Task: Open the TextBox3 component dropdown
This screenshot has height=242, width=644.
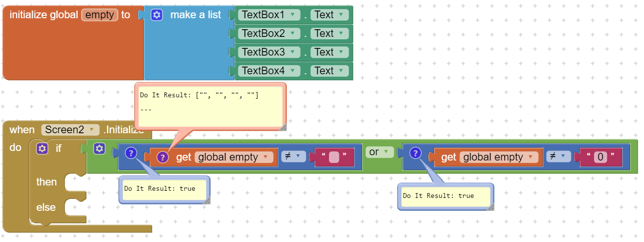Action: pos(269,52)
